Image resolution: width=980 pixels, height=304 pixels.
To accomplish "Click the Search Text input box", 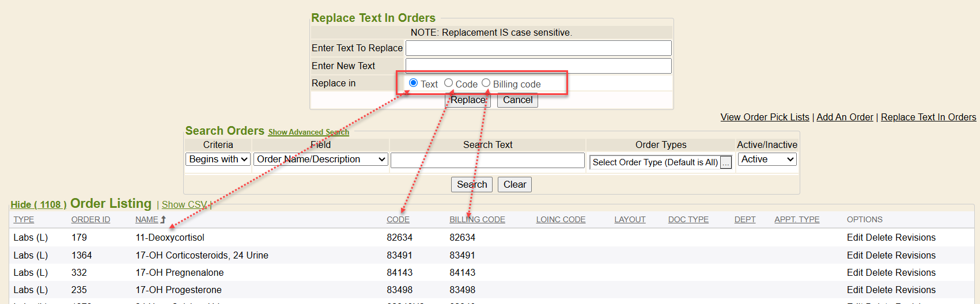I will [487, 160].
